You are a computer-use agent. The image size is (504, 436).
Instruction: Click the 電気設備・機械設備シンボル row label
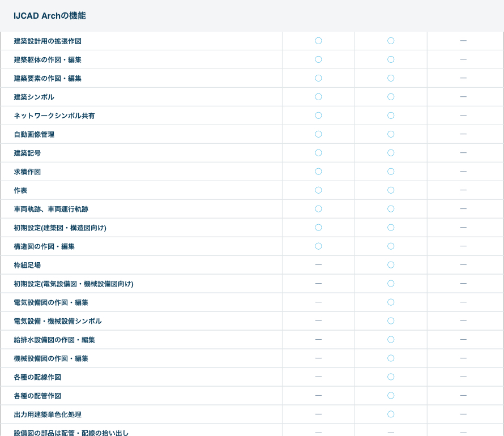coord(58,321)
